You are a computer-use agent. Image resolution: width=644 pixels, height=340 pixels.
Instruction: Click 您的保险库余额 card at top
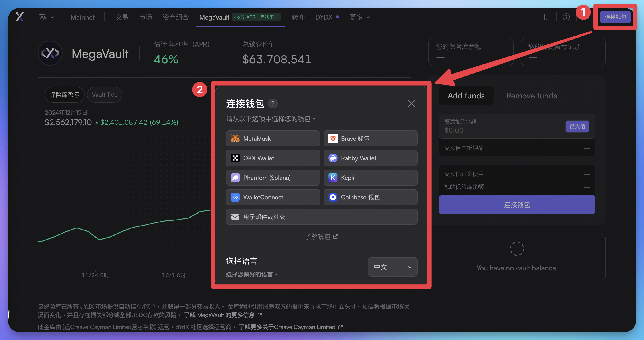[471, 52]
